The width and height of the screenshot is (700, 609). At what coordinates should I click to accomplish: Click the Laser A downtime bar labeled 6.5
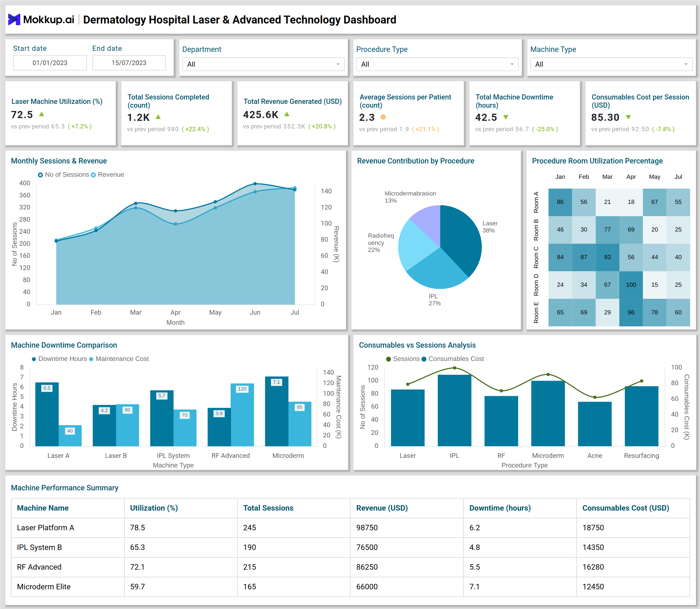point(47,414)
